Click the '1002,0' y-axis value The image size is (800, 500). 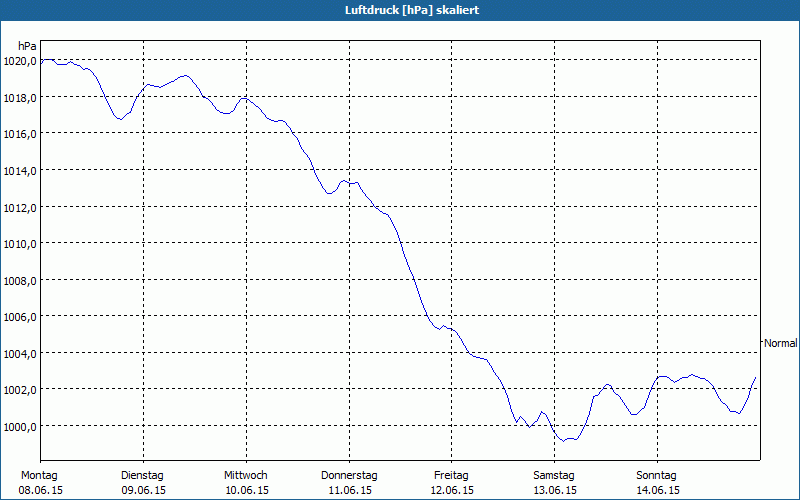(20, 390)
